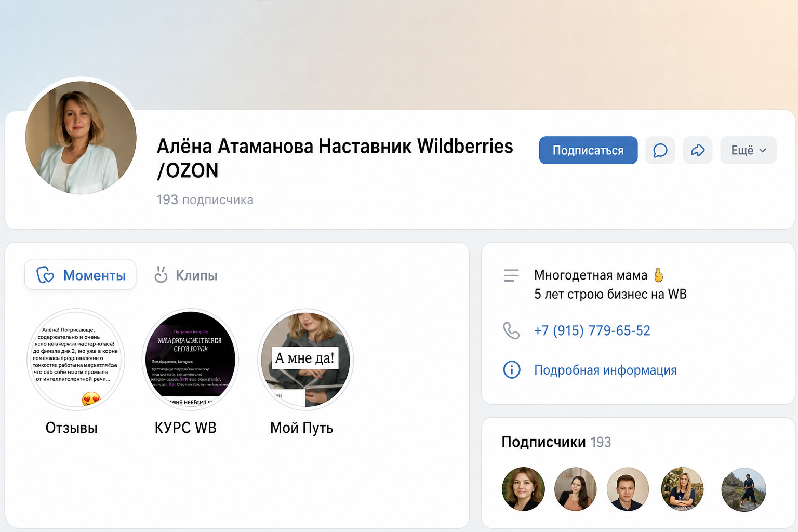Open the third subscriber avatar, man in suit
Screen dimensions: 798x532
tap(628, 489)
